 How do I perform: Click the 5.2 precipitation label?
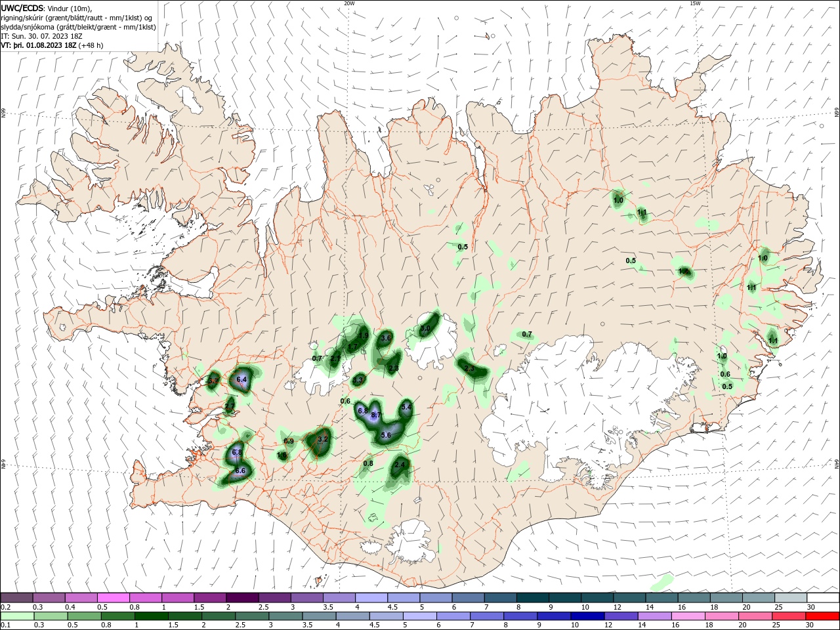tap(213, 380)
